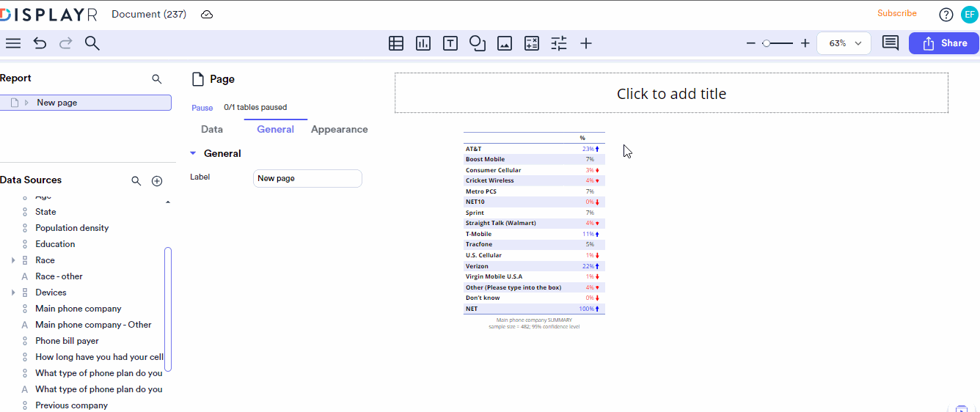Viewport: 980px width, 412px height.
Task: Open the comments panel icon
Action: point(891,43)
